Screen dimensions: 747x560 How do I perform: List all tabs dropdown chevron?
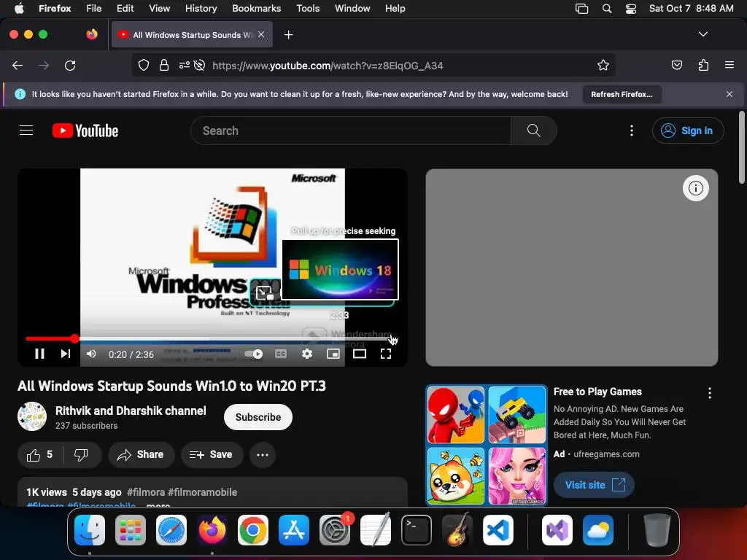tap(703, 34)
